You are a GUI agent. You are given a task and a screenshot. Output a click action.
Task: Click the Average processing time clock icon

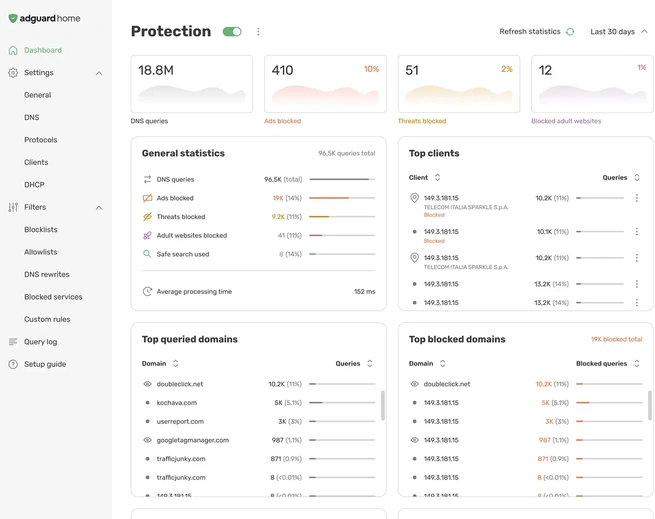pyautogui.click(x=147, y=292)
